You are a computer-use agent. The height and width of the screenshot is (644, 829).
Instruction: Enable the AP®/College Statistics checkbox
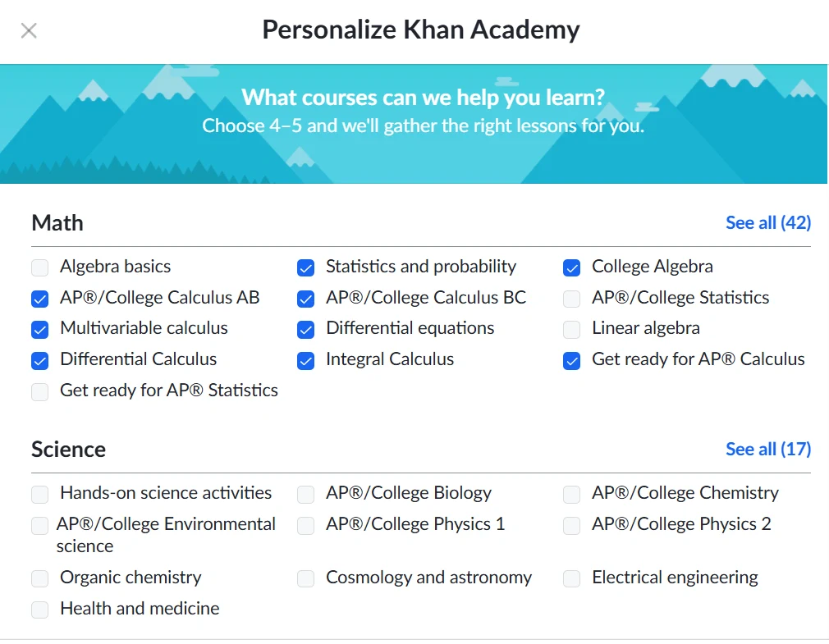(x=572, y=299)
